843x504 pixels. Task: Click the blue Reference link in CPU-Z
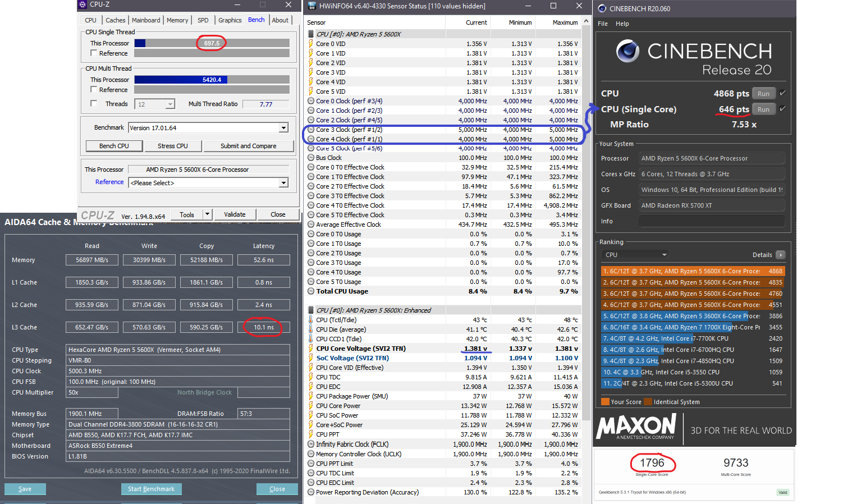(109, 182)
